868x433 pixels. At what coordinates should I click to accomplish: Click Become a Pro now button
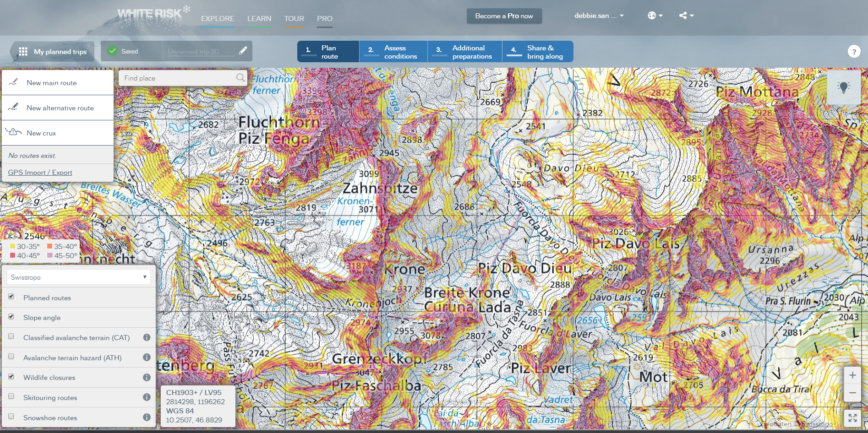pyautogui.click(x=504, y=16)
